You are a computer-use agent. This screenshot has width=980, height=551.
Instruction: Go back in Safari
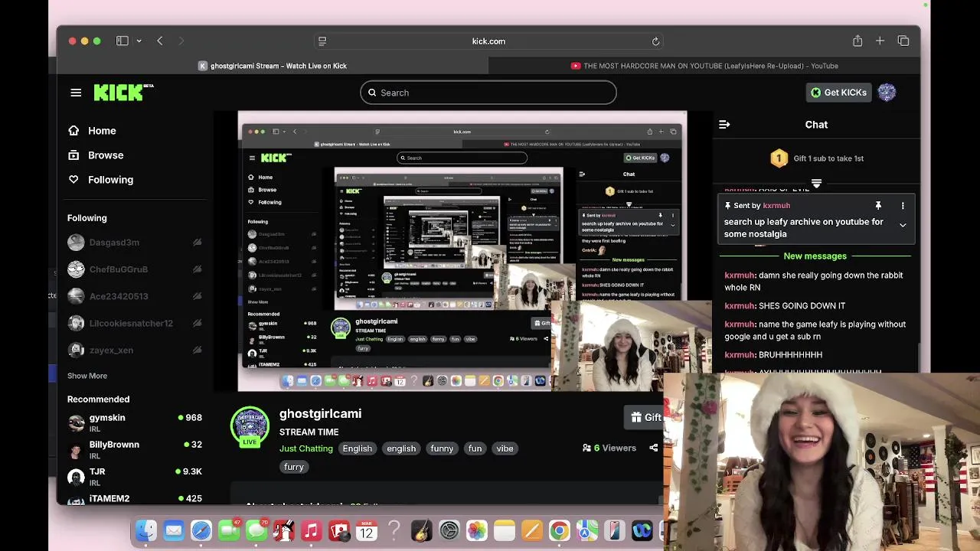159,41
